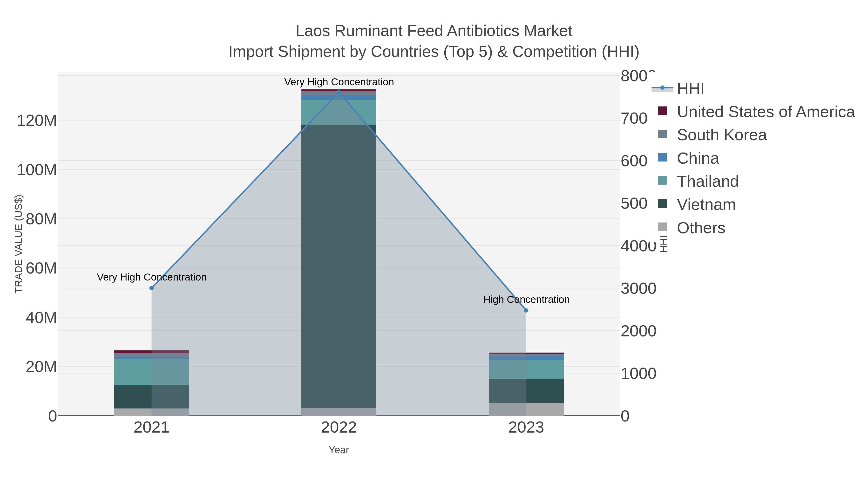This screenshot has height=488, width=868.
Task: Click the slate South Korea legend swatch
Action: [x=663, y=134]
